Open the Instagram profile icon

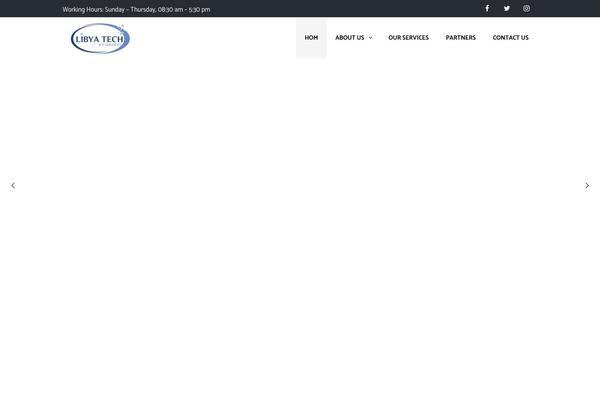tap(527, 8)
